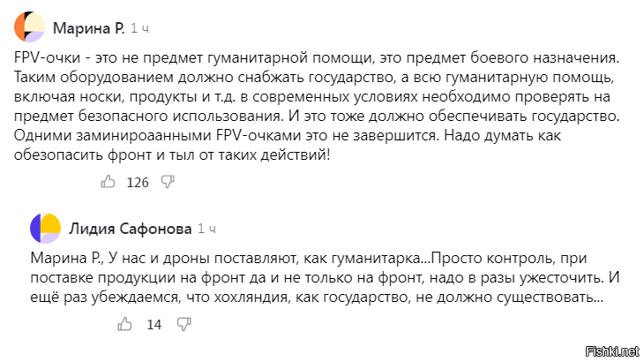
Task: Click the comment line starting 'Таким оборудованием'
Action: click(314, 77)
